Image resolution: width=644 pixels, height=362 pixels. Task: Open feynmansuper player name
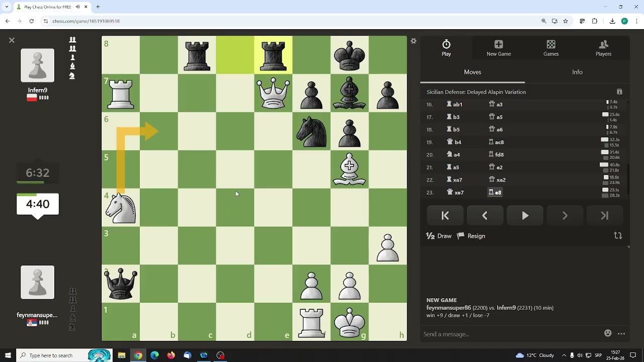[x=37, y=315]
